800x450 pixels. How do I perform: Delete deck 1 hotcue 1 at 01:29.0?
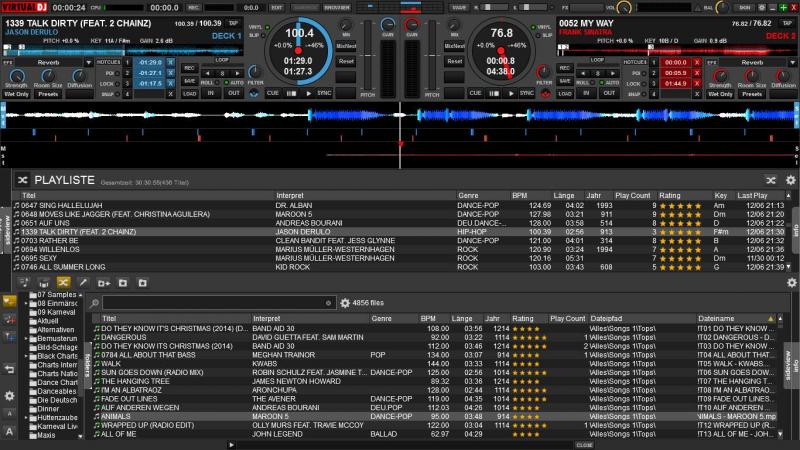pyautogui.click(x=171, y=62)
